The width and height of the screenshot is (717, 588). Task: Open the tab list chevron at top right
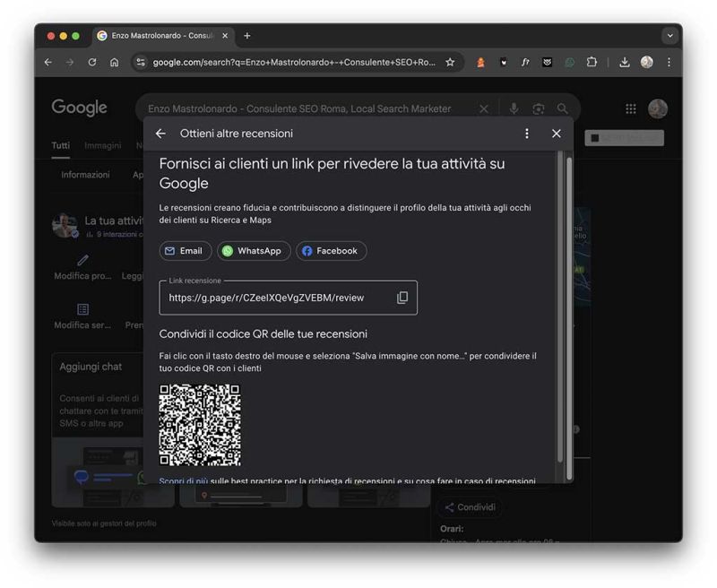point(669,35)
